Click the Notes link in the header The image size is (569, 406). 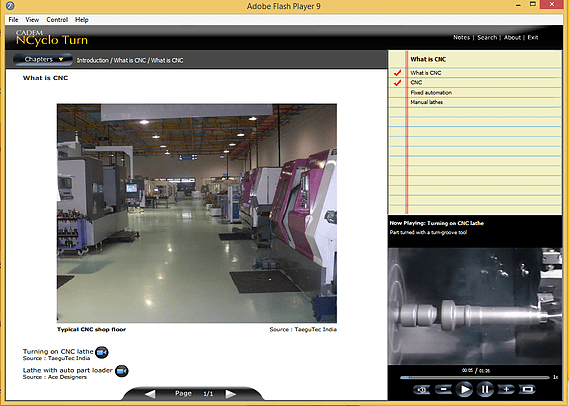[461, 37]
